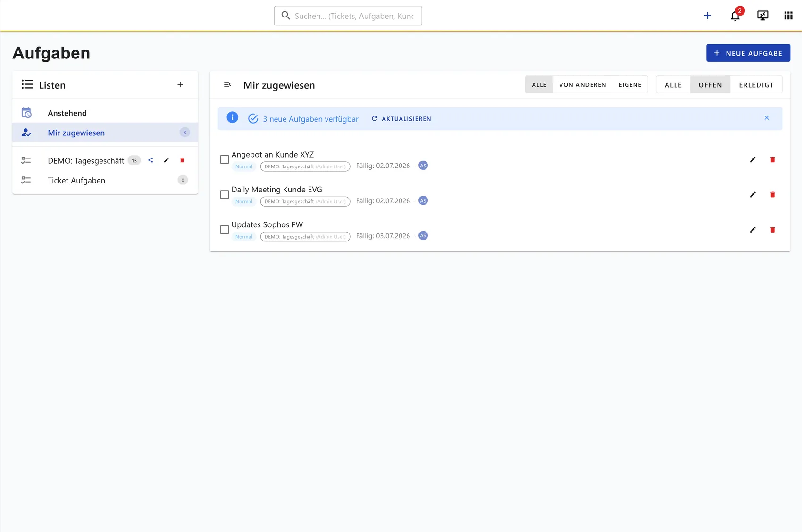Click DEMO: Tagesgeschäft chip on Daily Meeting Kunde EVG
The height and width of the screenshot is (532, 802).
305,201
